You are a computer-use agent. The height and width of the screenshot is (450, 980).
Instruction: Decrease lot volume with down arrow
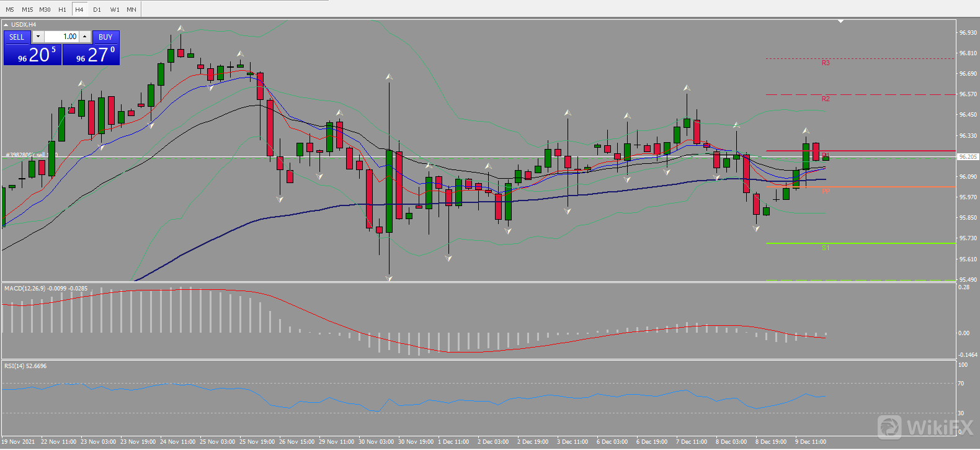point(38,37)
